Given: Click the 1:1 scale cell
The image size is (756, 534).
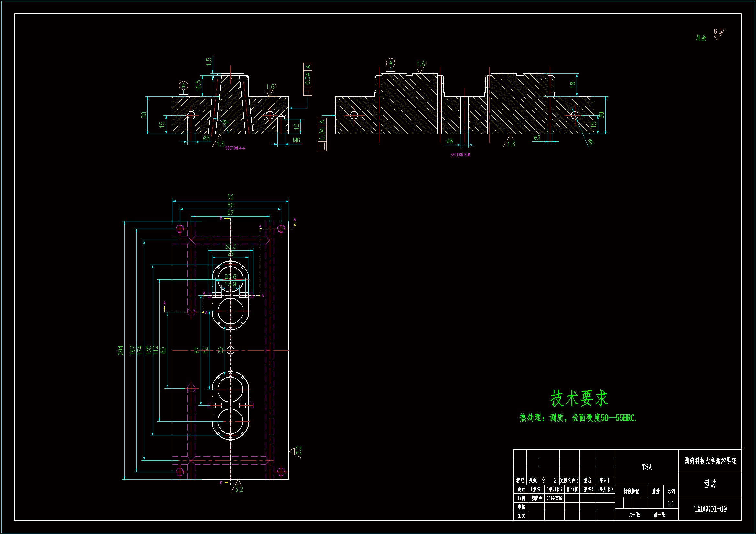Looking at the screenshot, I should coord(671,503).
